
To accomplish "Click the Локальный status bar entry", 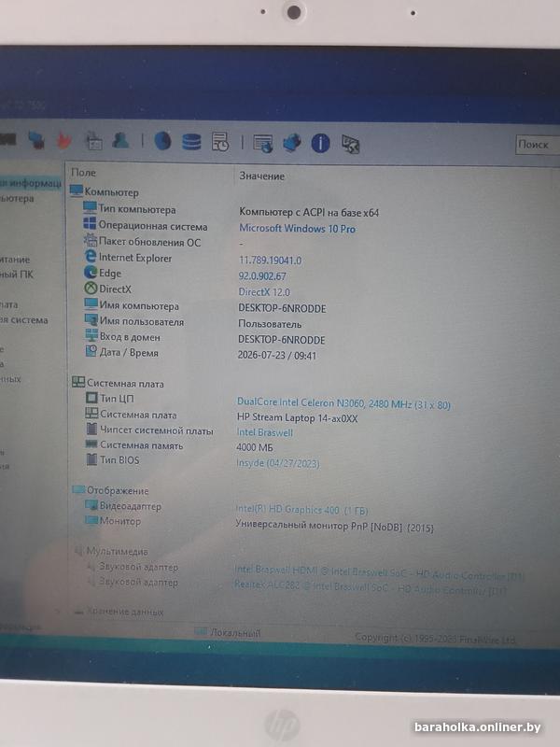I will tap(235, 633).
